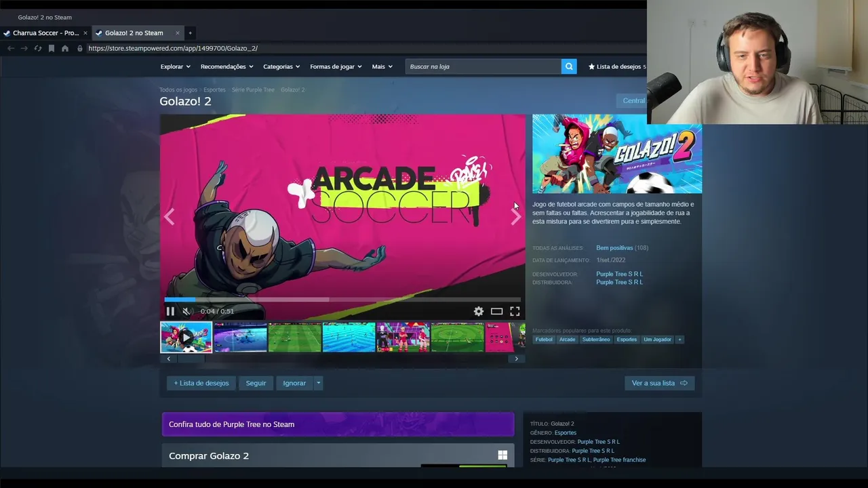The width and height of the screenshot is (868, 488).
Task: Open Confira tudo de Purple Tree banner
Action: [338, 424]
